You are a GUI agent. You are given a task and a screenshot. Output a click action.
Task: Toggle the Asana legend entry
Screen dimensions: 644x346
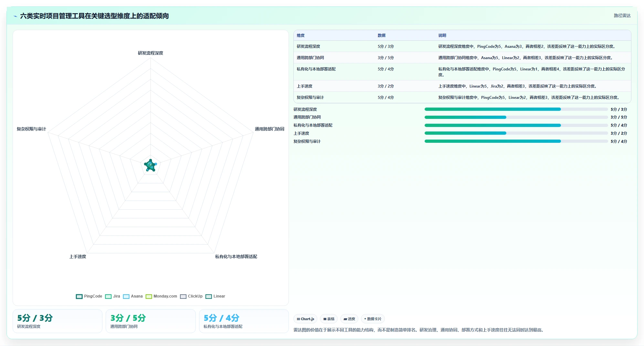click(133, 296)
